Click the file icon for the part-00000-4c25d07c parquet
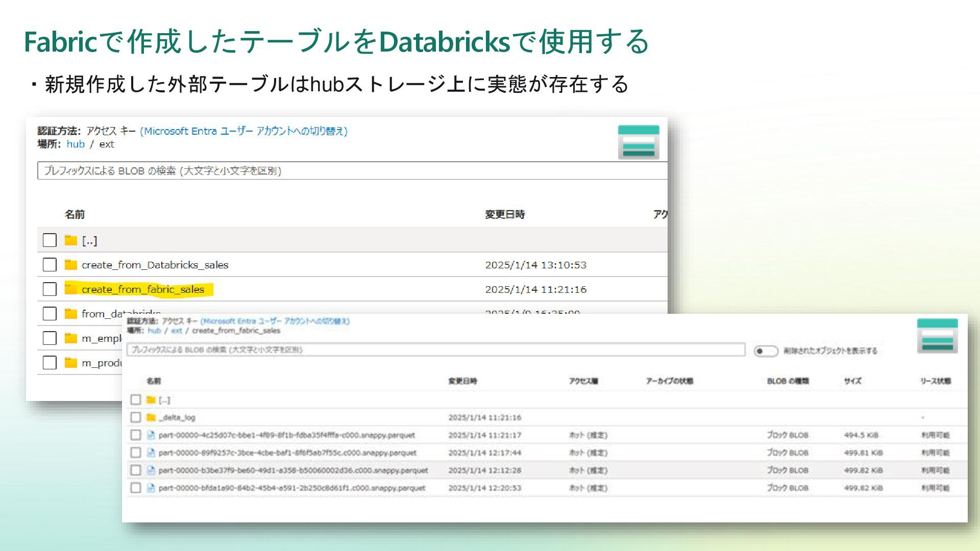Viewport: 980px width, 551px height. coord(151,435)
